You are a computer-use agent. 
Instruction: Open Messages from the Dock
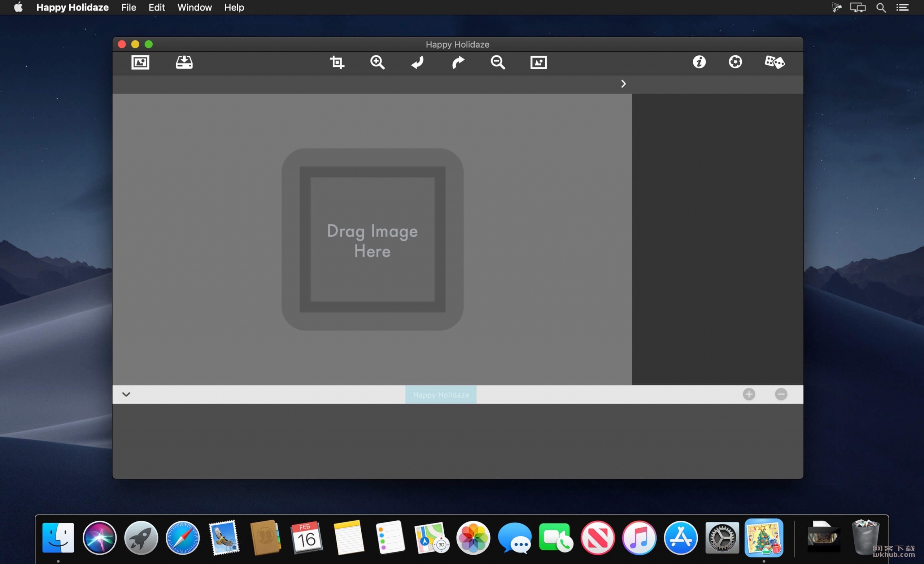coord(515,538)
